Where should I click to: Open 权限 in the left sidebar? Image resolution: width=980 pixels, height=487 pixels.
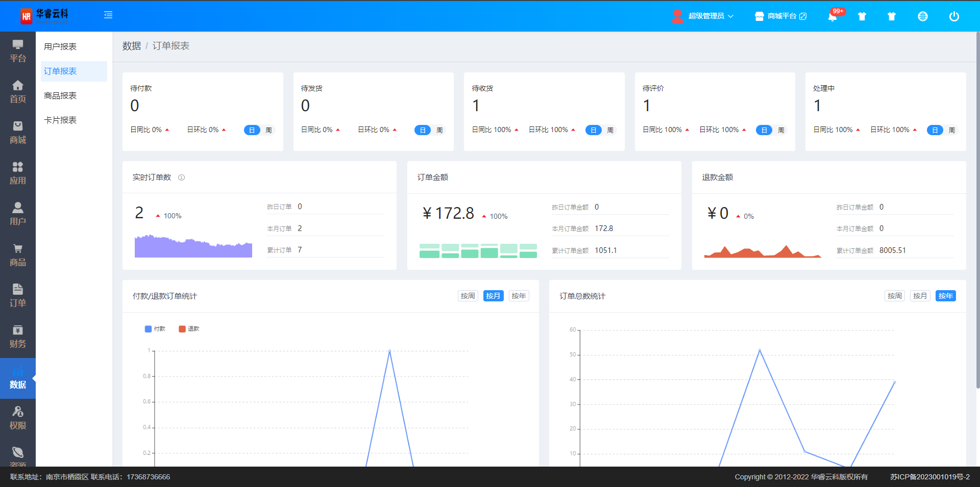pyautogui.click(x=18, y=418)
